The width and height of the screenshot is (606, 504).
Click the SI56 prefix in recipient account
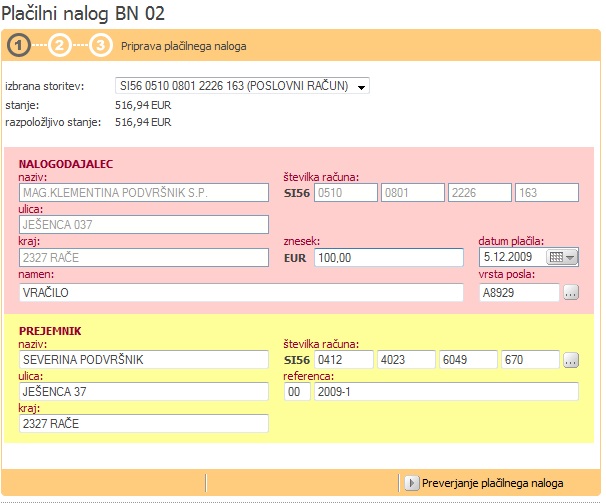pyautogui.click(x=297, y=360)
